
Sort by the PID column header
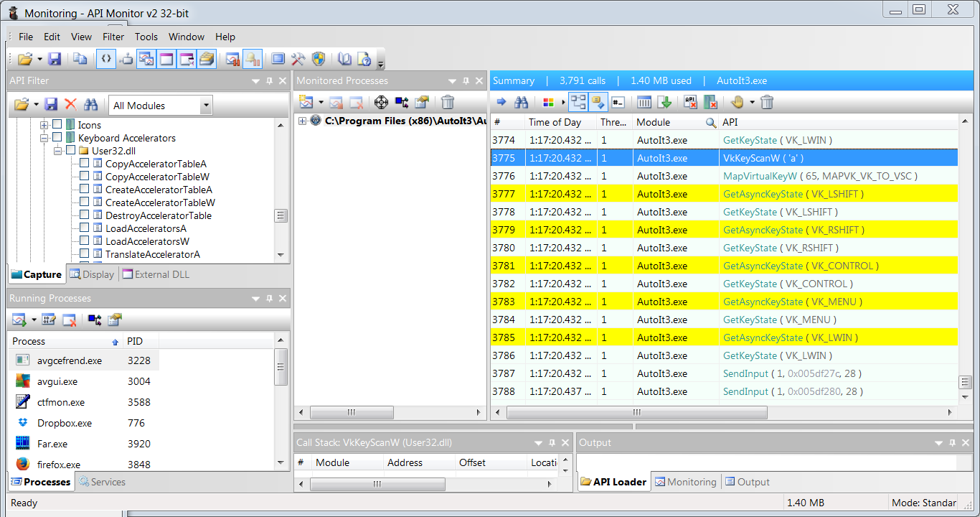pyautogui.click(x=135, y=341)
